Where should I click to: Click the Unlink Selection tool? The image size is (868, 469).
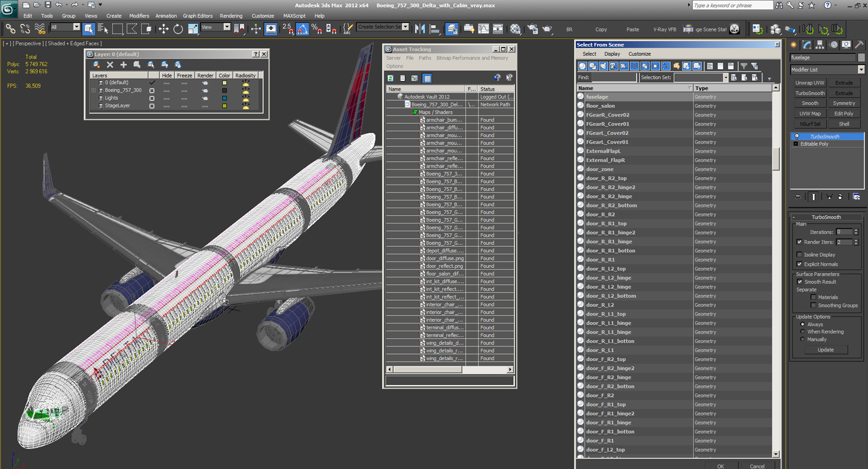pyautogui.click(x=25, y=28)
